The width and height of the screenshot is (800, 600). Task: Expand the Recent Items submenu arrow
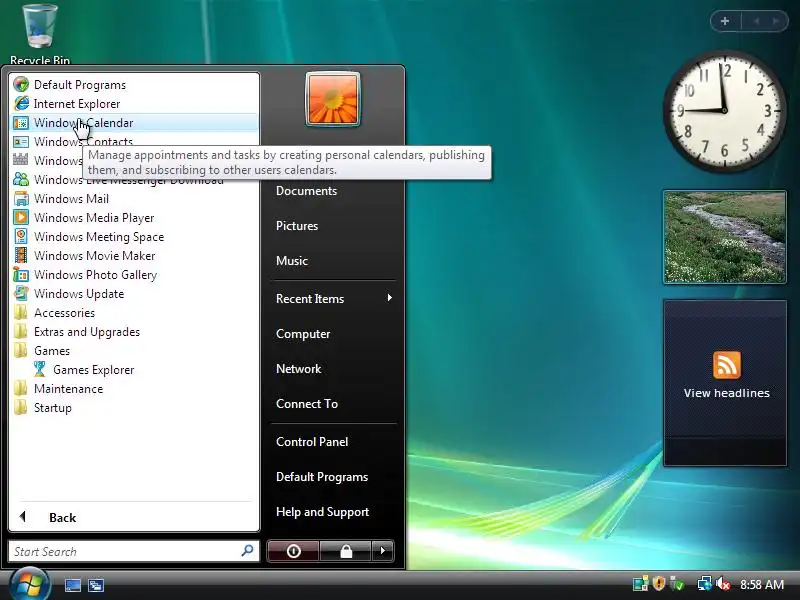point(390,297)
